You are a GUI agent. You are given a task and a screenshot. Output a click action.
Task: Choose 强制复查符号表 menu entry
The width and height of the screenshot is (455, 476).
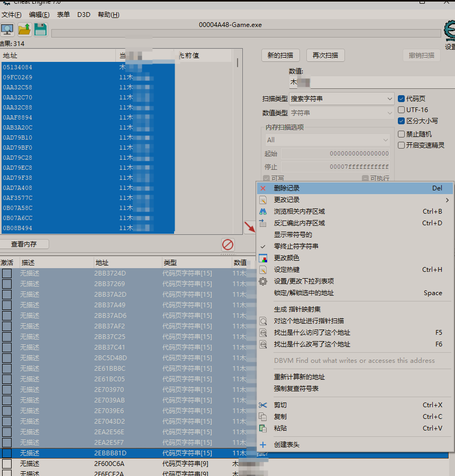[x=355, y=389]
